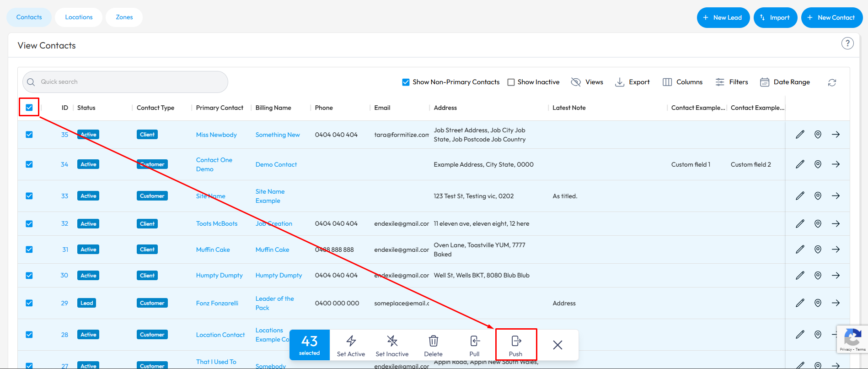Edit contact 31 with pencil icon
Image resolution: width=868 pixels, height=369 pixels.
[x=800, y=250]
